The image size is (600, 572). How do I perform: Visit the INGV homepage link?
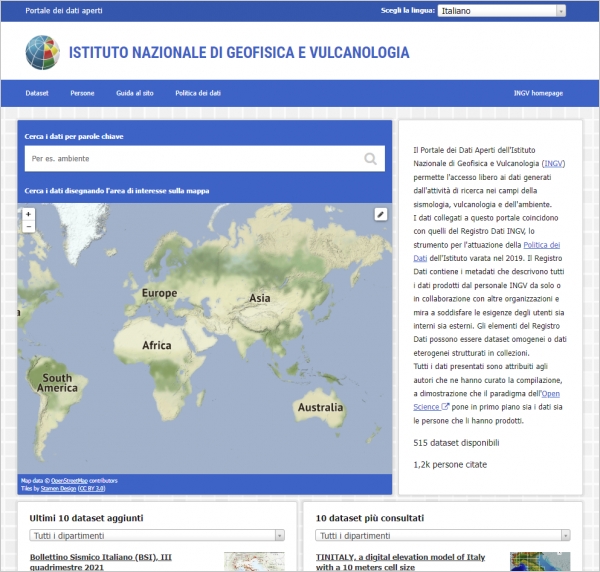coord(538,93)
